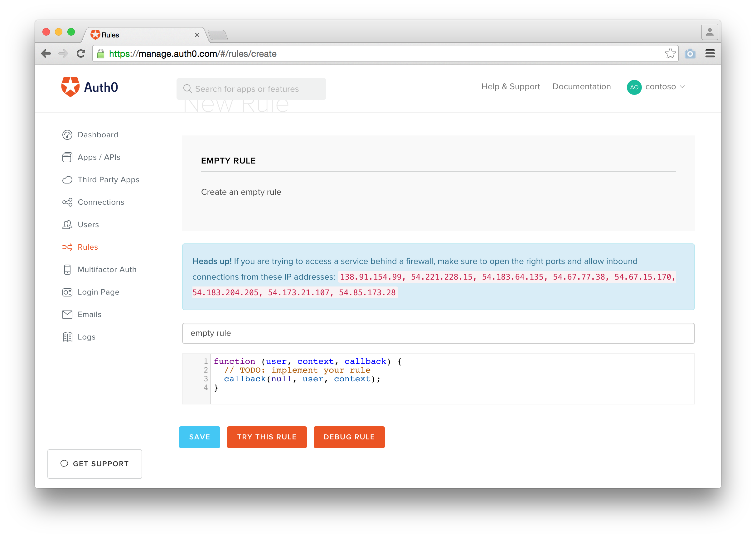Viewport: 756px width, 538px height.
Task: Bookmark page with star icon
Action: (670, 53)
